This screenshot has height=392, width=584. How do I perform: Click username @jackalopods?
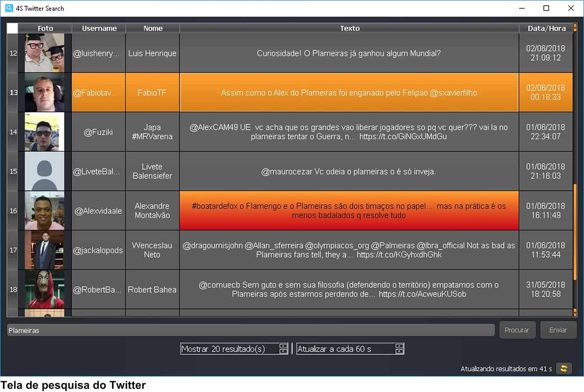click(x=99, y=250)
